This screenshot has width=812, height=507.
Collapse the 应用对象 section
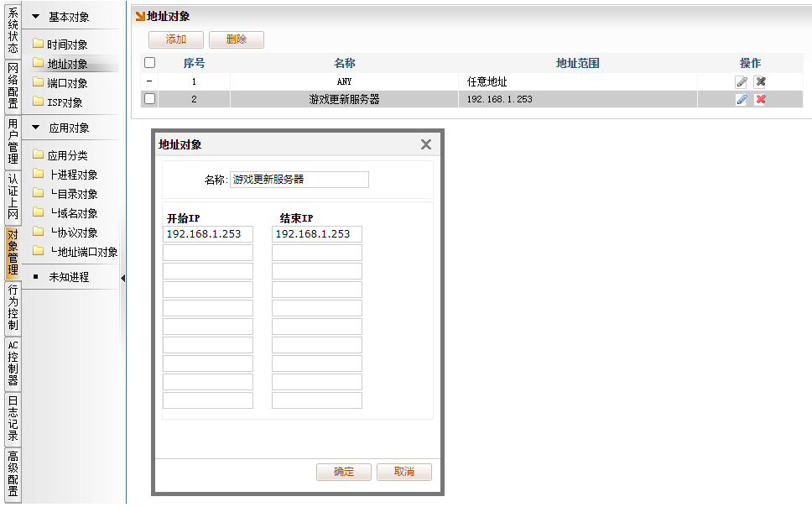click(36, 128)
